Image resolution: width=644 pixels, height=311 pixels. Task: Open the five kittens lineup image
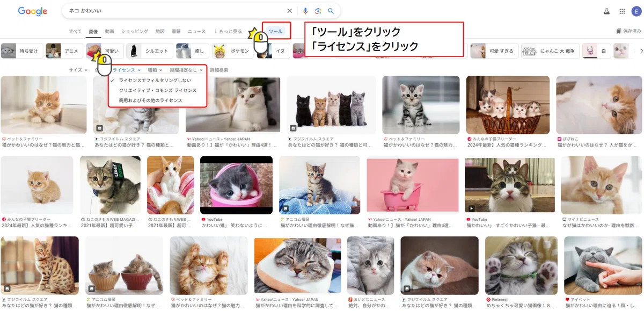click(331, 105)
